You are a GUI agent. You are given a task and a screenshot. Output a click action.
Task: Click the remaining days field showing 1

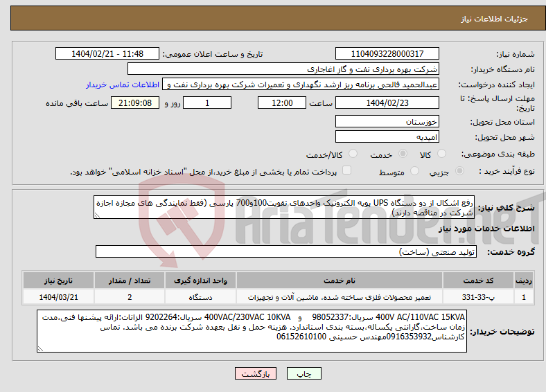pos(207,103)
